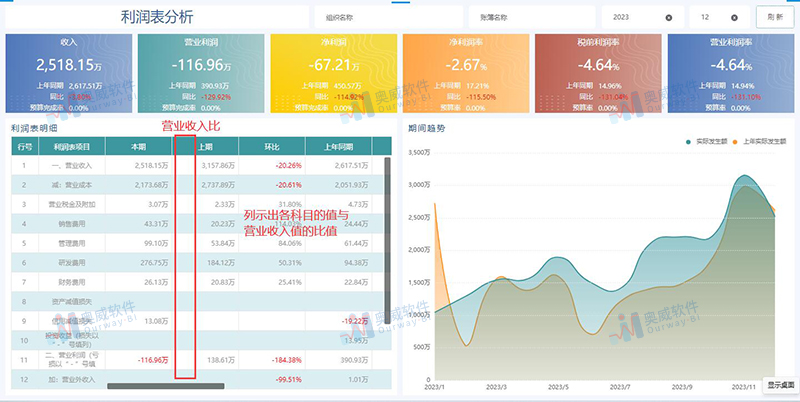The image size is (800, 402).
Task: Select the 营业利润 KPI card
Action: (x=201, y=73)
